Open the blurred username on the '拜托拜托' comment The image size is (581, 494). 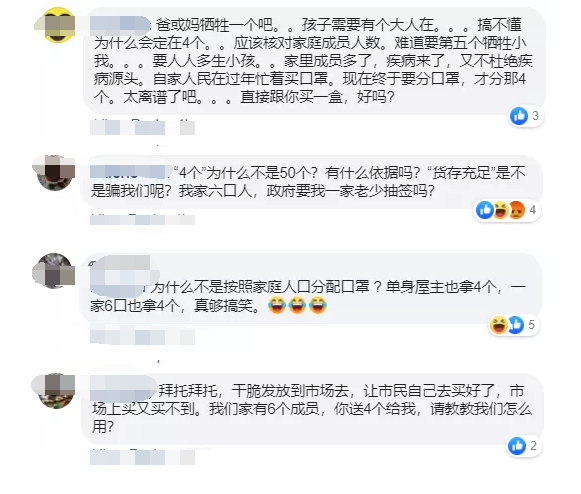tap(123, 388)
